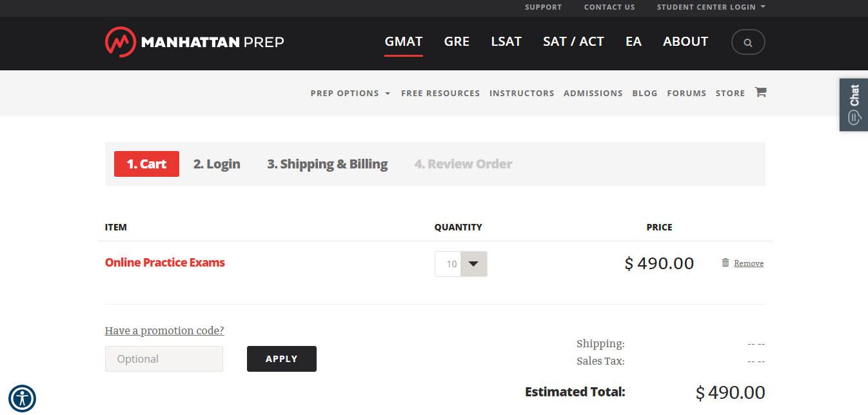Click the Manhattan Prep logo
This screenshot has width=868, height=415.
[194, 42]
